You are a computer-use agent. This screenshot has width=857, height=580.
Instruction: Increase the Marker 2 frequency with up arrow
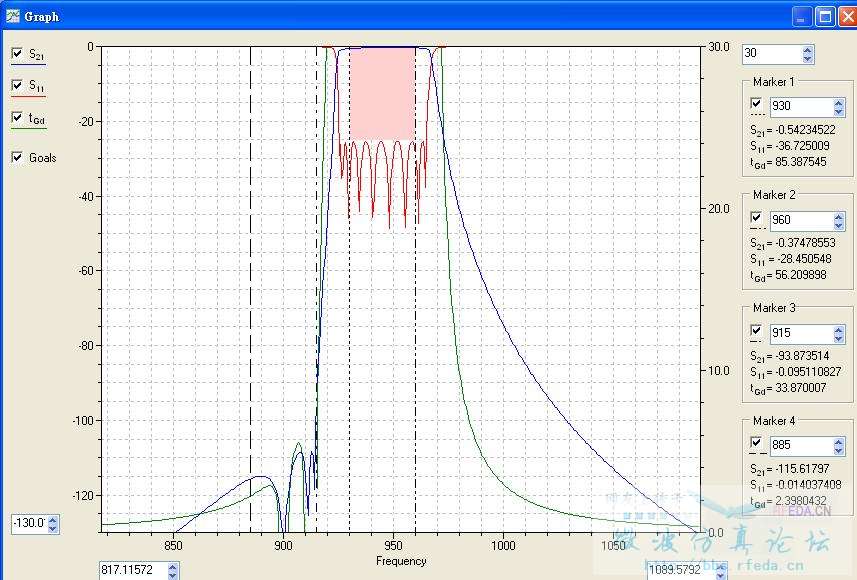click(840, 216)
